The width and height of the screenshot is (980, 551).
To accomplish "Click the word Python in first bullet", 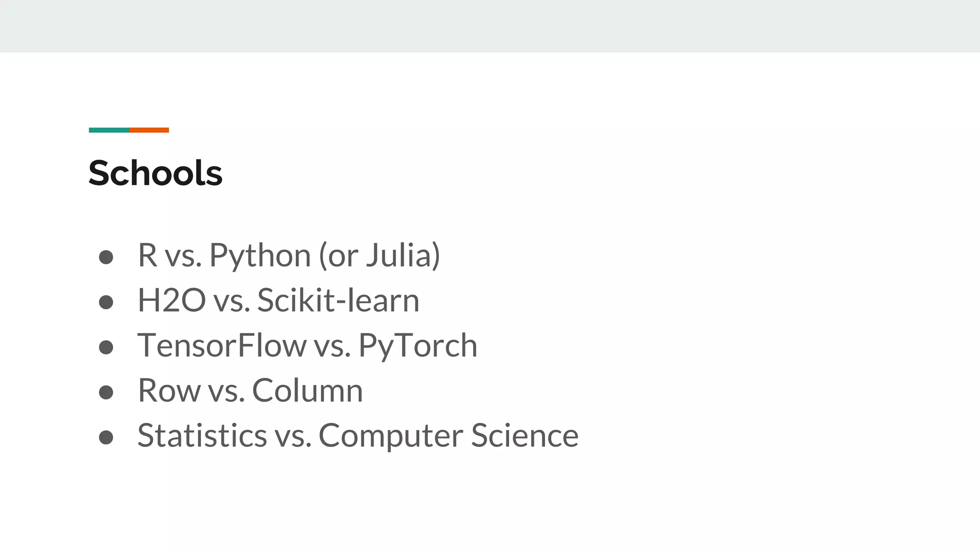I will tap(260, 255).
